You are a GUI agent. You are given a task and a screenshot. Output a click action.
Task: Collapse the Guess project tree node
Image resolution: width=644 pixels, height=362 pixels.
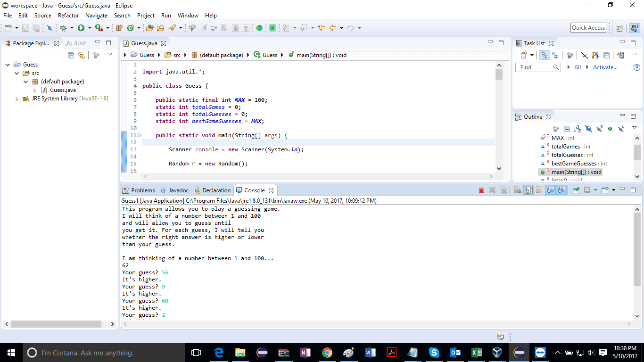pos(8,65)
